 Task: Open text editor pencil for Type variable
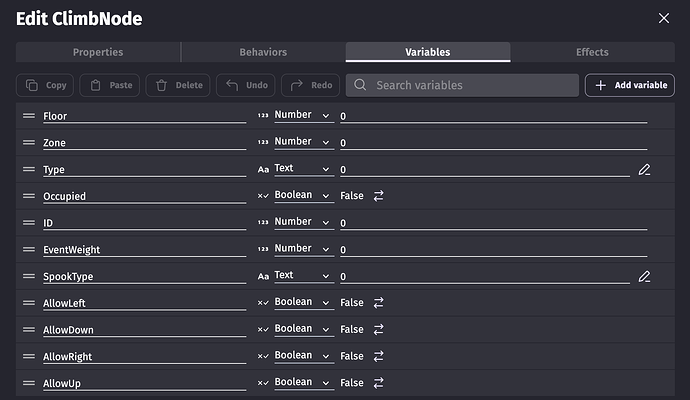pos(644,169)
